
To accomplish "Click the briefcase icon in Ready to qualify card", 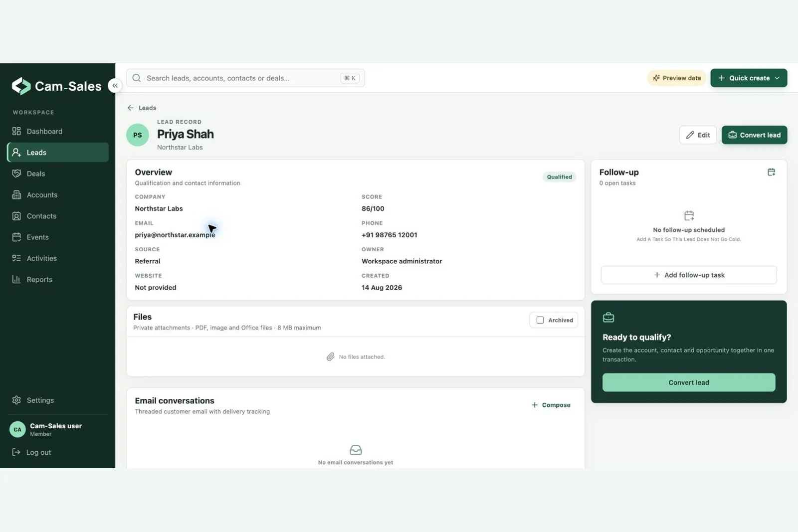I will tap(608, 318).
